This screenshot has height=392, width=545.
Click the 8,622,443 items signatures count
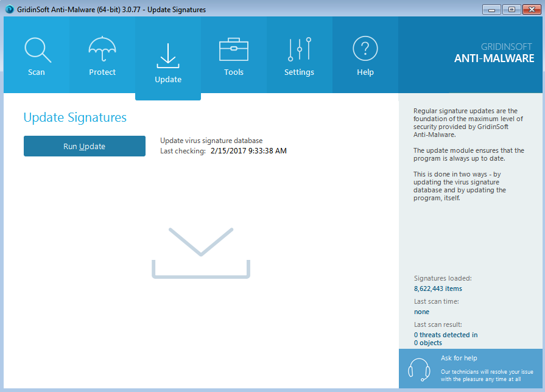tap(438, 289)
